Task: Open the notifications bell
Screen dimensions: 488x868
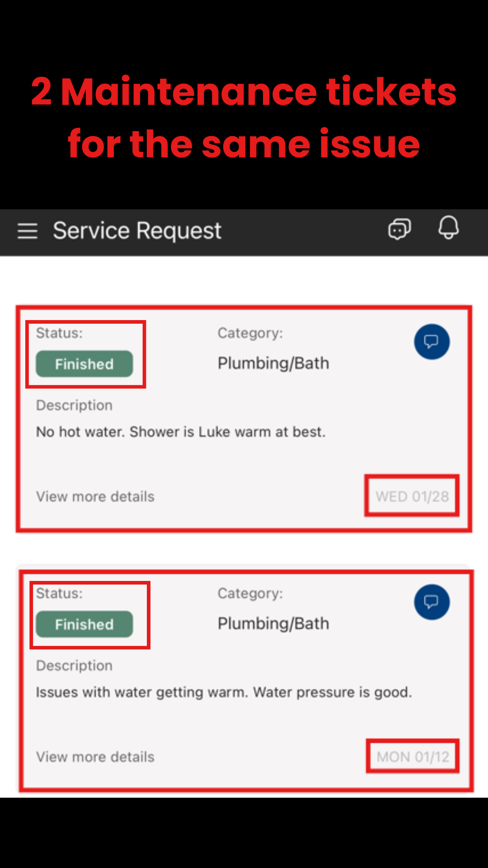Action: click(448, 227)
